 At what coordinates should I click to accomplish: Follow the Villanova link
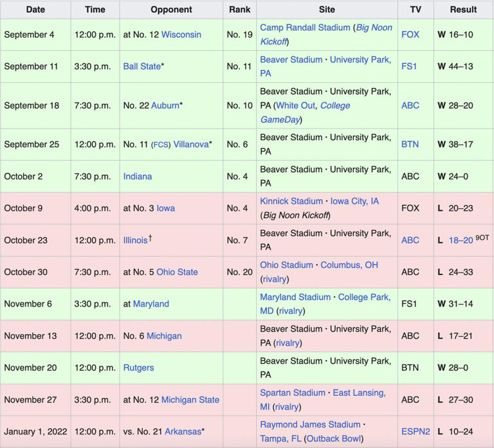pyautogui.click(x=190, y=145)
